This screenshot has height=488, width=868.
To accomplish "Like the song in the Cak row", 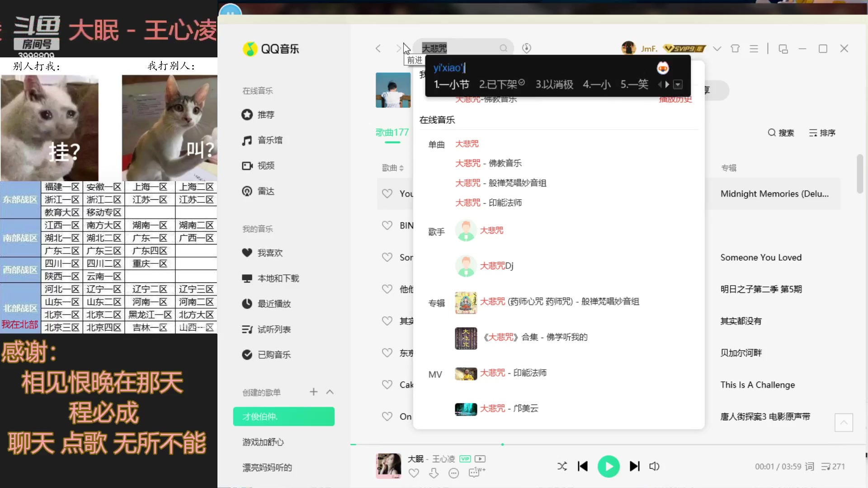I will pos(387,385).
